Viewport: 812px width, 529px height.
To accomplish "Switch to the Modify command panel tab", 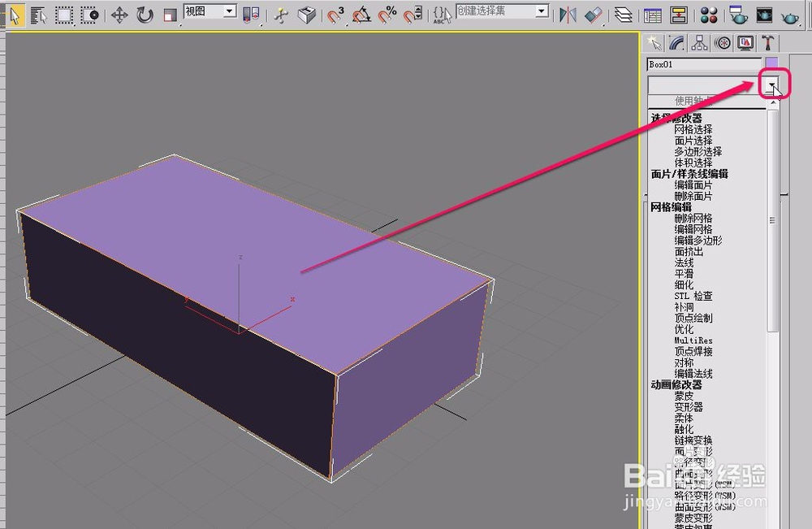I will click(676, 43).
